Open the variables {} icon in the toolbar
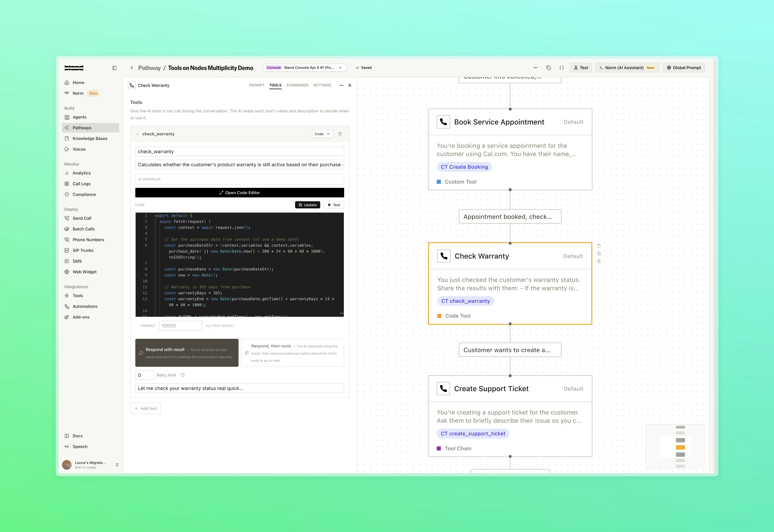 (x=562, y=67)
